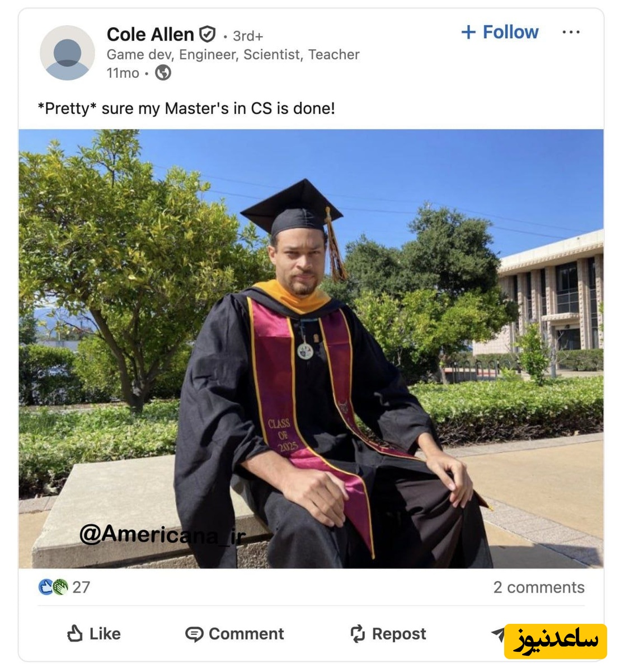This screenshot has width=620, height=672.
Task: Click the yellow Saednews logo badge
Action: [555, 641]
